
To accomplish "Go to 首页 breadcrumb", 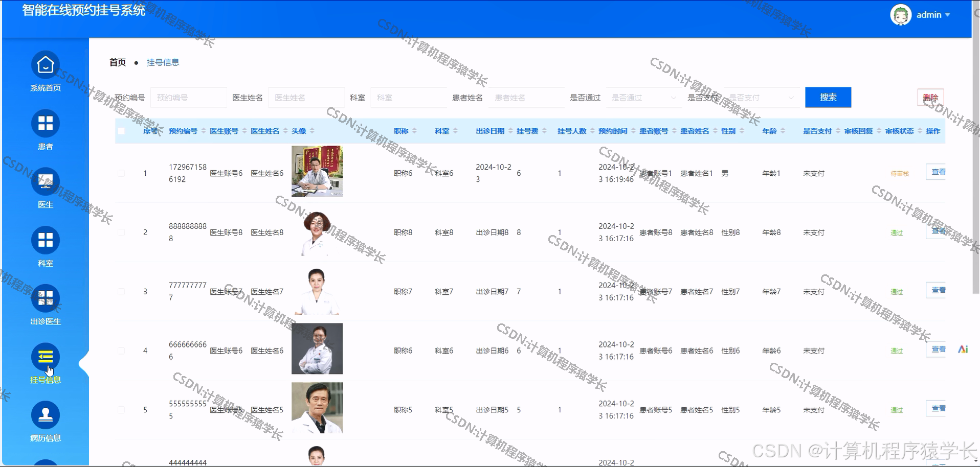I will pyautogui.click(x=118, y=62).
